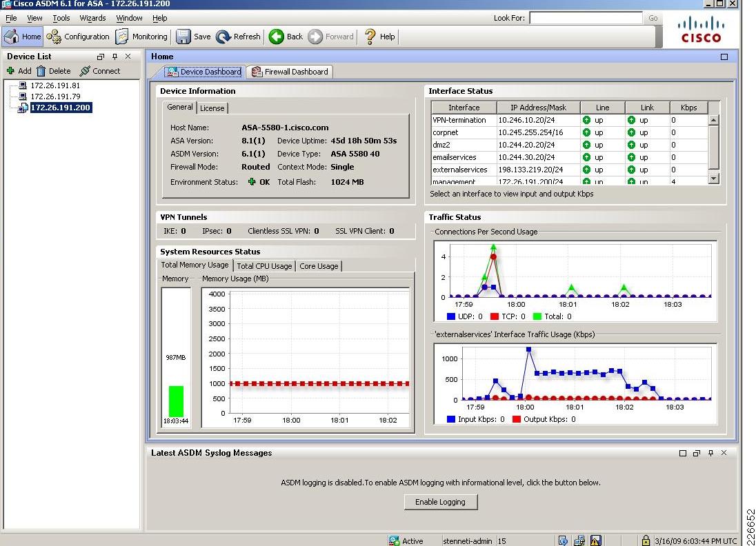Open the License tab in Device Information
Image resolution: width=756 pixels, height=546 pixels.
coord(212,108)
